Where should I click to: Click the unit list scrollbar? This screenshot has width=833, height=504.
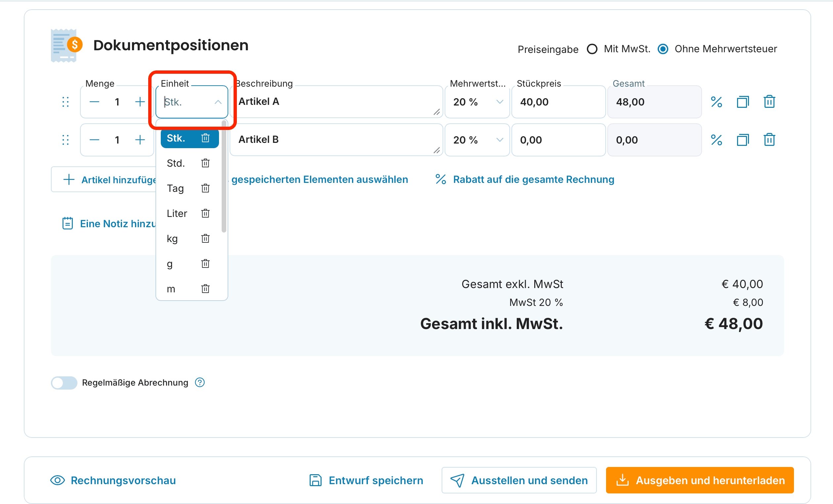pyautogui.click(x=224, y=177)
